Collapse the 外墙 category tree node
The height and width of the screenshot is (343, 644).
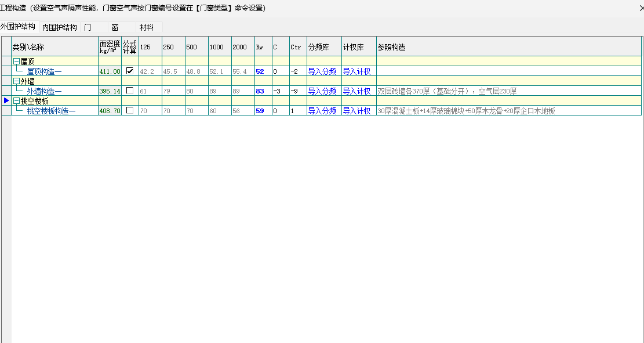[x=16, y=81]
